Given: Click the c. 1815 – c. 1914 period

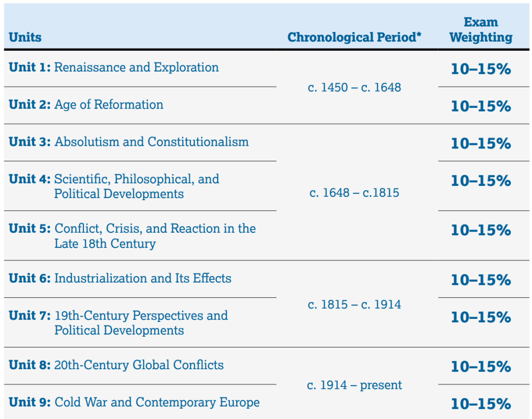Looking at the screenshot, I should (354, 305).
